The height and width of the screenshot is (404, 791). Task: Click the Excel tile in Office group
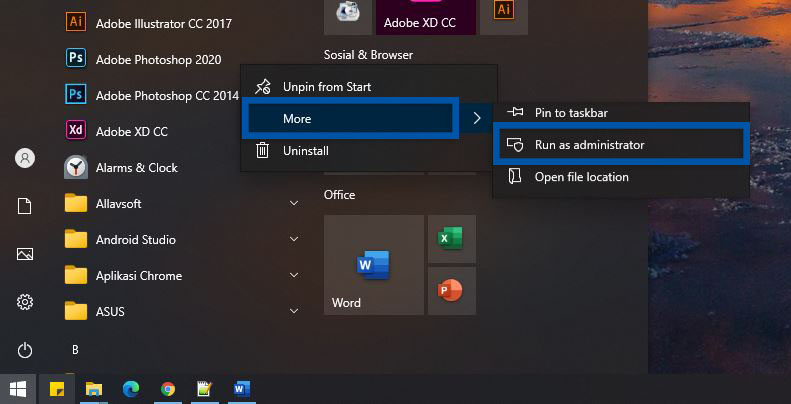449,238
